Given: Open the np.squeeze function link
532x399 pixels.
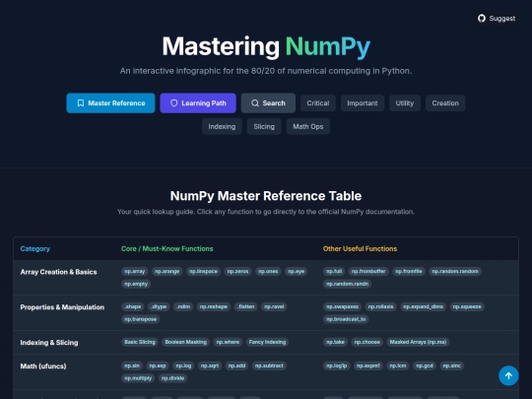Looking at the screenshot, I should coord(467,306).
